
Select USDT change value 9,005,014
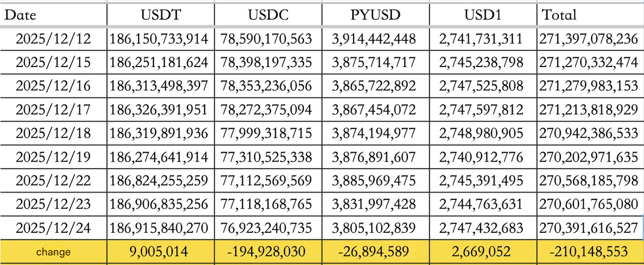[160, 252]
